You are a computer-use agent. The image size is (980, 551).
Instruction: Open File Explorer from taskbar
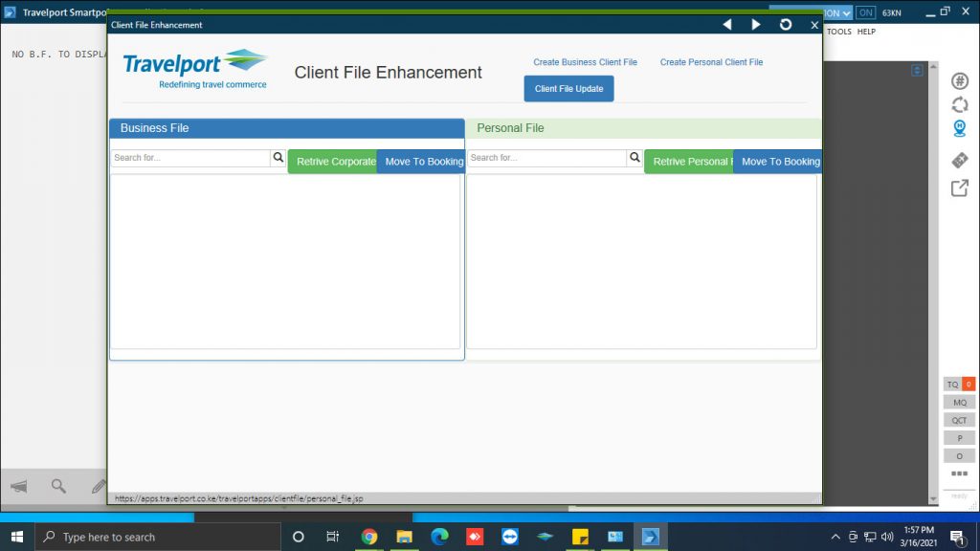click(405, 537)
